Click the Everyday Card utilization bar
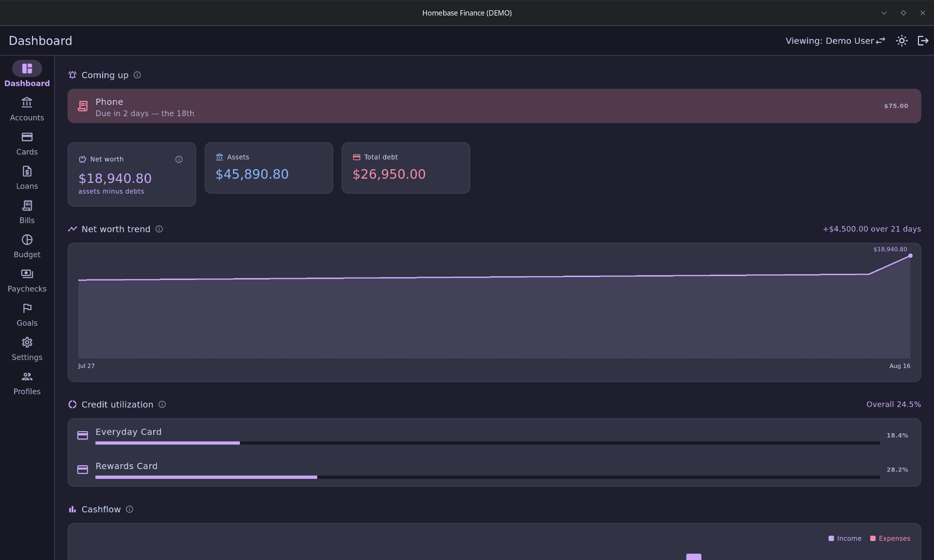Image resolution: width=934 pixels, height=560 pixels. tap(487, 443)
